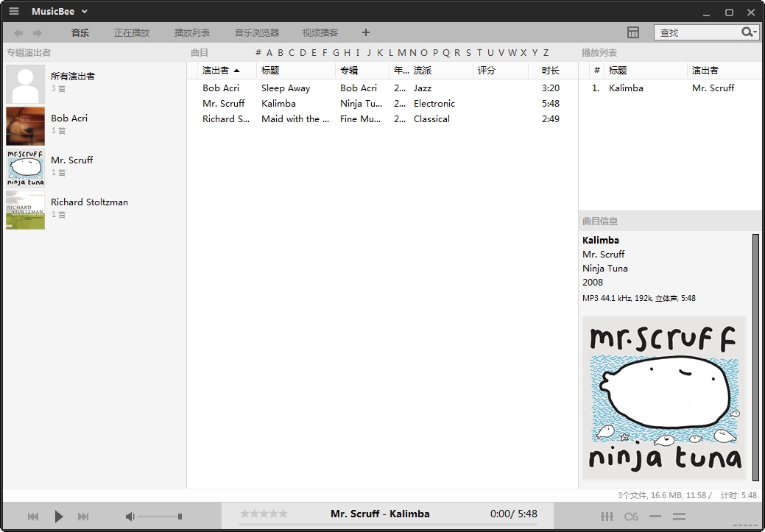The height and width of the screenshot is (532, 765).
Task: Open the hamburger menu icon
Action: coord(14,11)
